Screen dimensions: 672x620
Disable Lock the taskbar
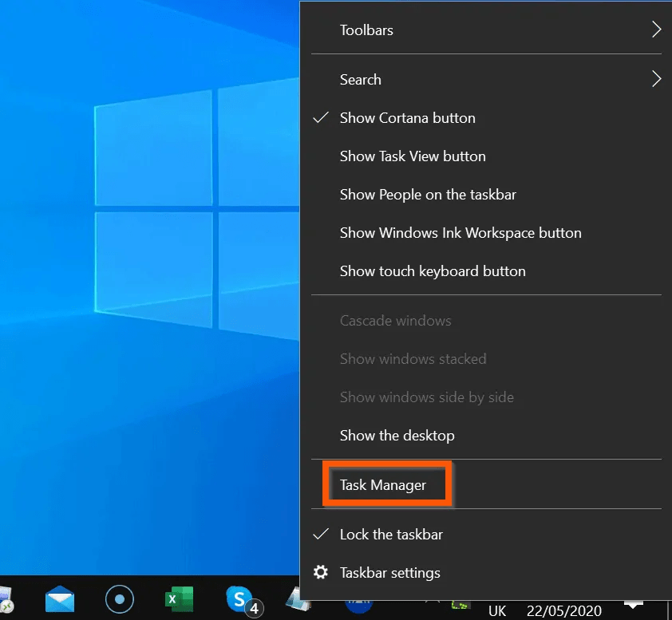pos(389,534)
